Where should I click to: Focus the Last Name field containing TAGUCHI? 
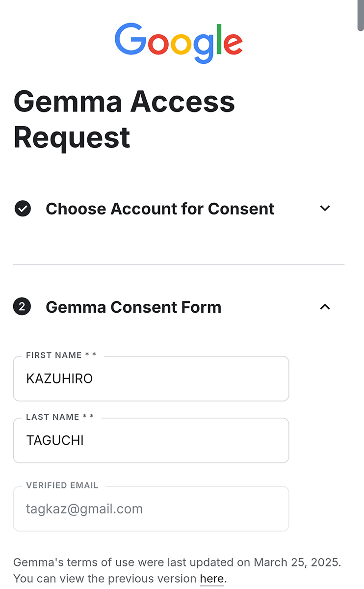pyautogui.click(x=151, y=441)
